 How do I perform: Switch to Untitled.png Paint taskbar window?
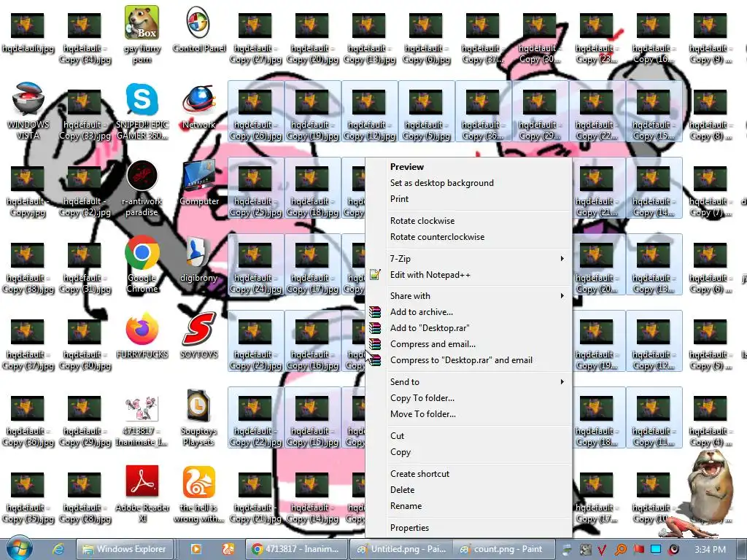pos(403,549)
